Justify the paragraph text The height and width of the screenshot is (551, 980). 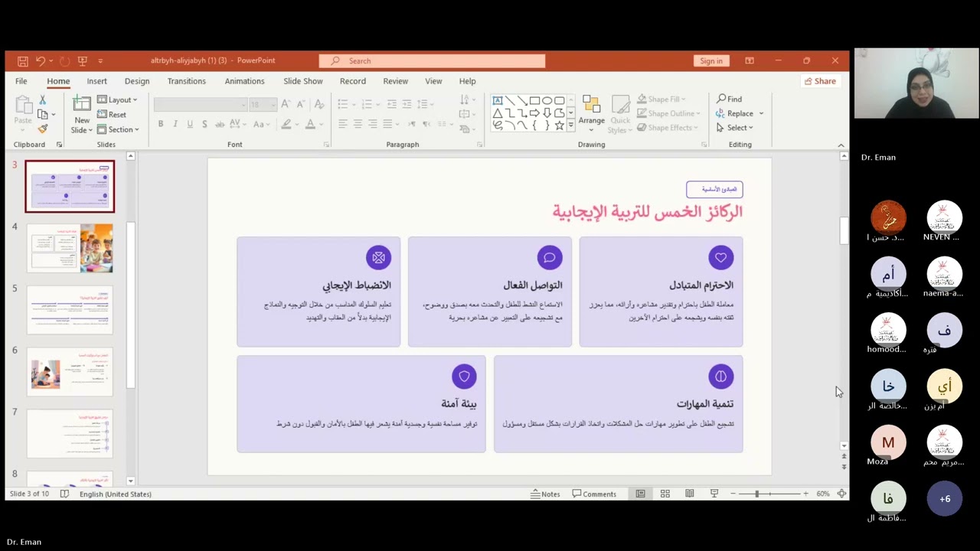click(387, 124)
